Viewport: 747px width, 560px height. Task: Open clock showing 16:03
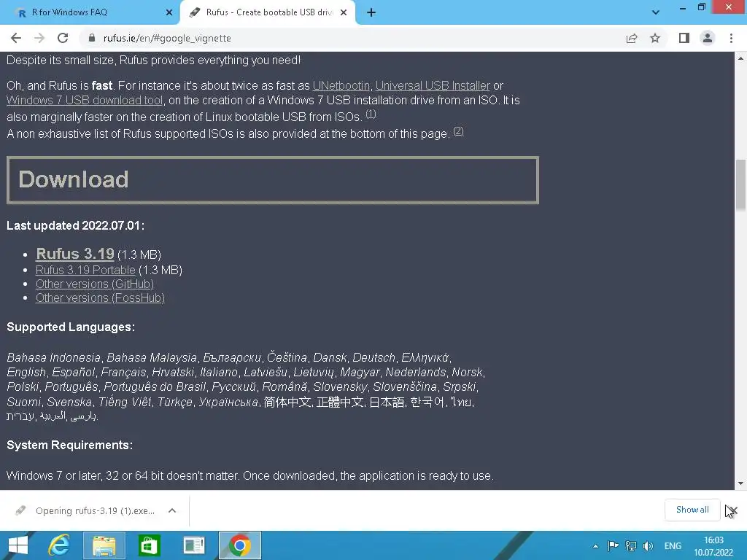click(713, 546)
